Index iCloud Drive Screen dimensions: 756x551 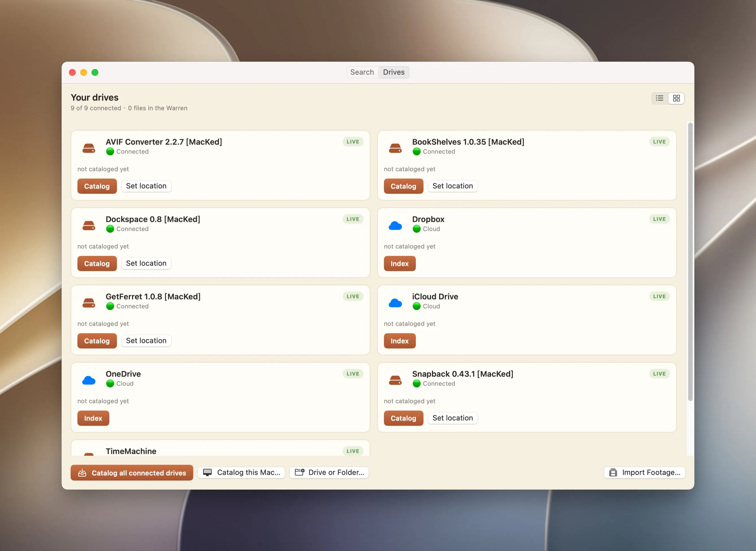click(x=399, y=341)
